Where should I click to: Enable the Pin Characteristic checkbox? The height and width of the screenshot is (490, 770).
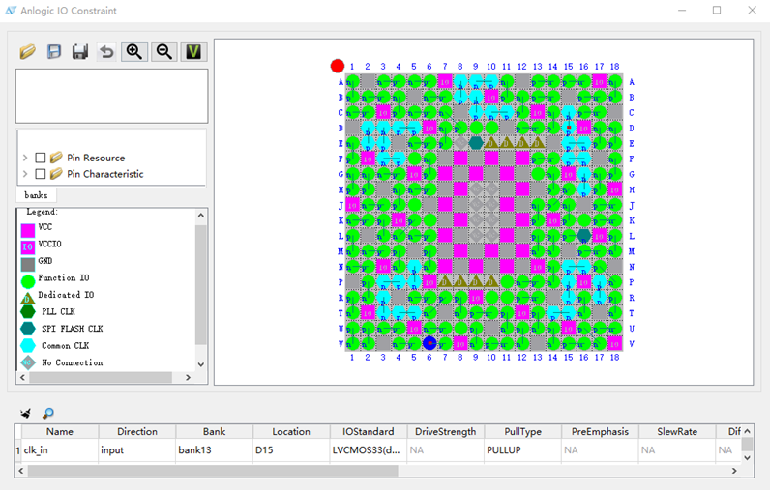41,174
